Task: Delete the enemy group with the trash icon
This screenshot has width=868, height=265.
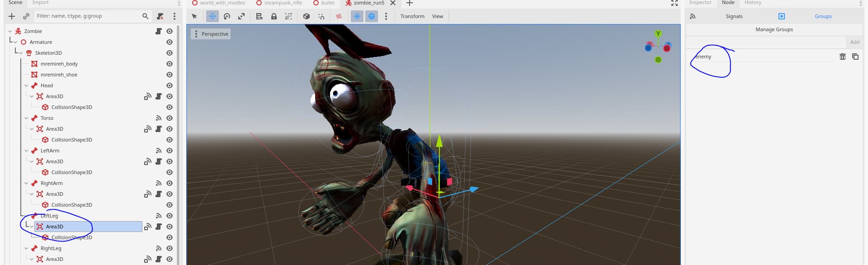Action: pos(843,57)
